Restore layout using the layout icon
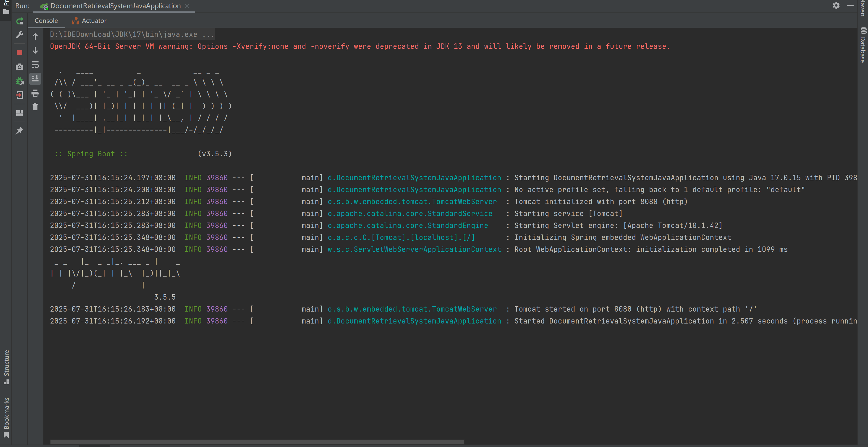The image size is (868, 447). pyautogui.click(x=20, y=113)
